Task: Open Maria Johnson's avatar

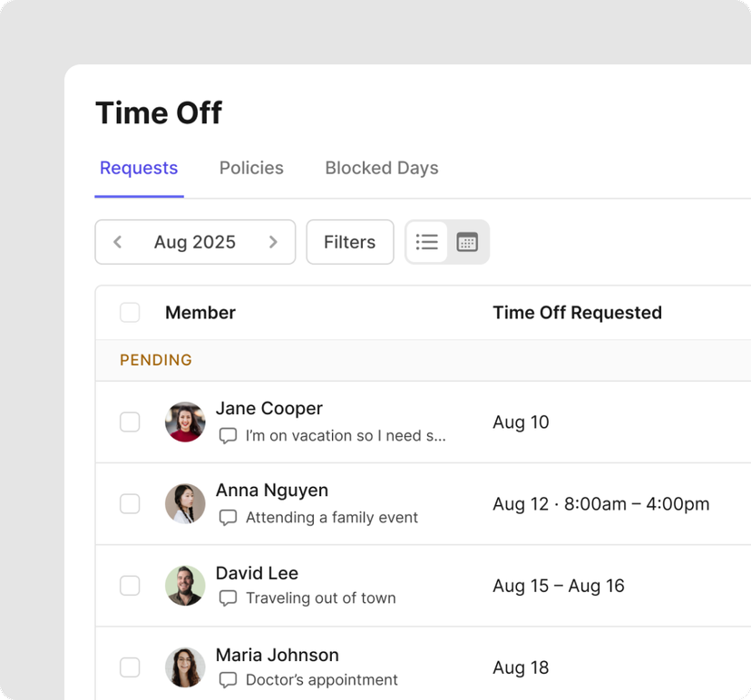Action: tap(185, 667)
